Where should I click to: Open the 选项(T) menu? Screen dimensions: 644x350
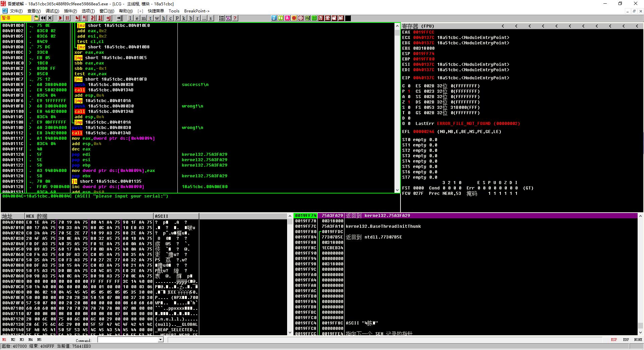[x=88, y=11]
